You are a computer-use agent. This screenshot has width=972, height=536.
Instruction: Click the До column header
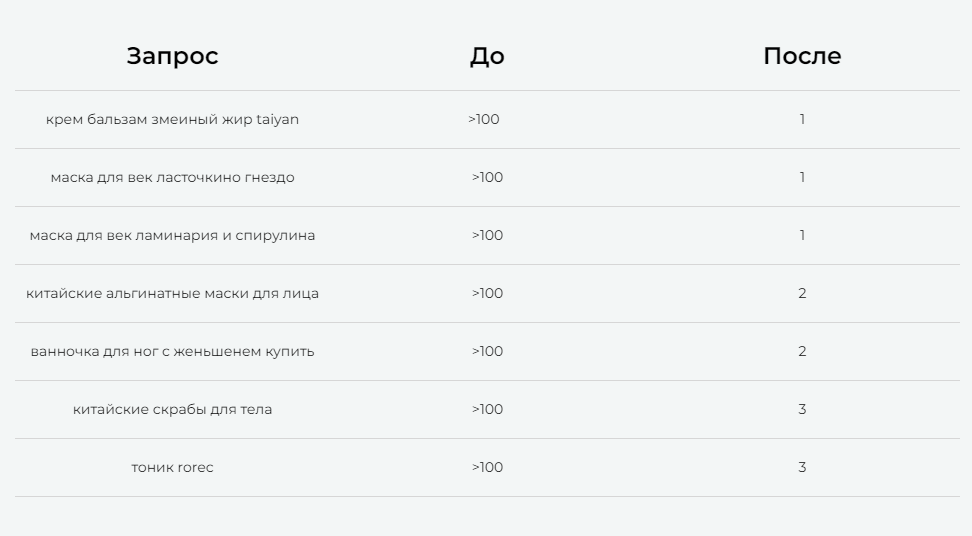tap(487, 56)
